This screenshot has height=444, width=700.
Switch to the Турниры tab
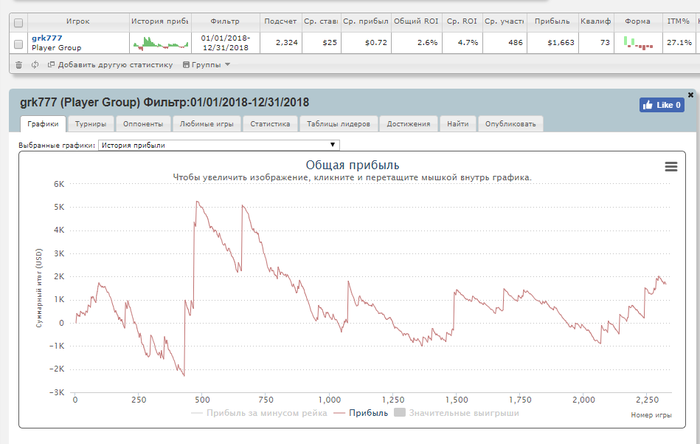tap(91, 124)
